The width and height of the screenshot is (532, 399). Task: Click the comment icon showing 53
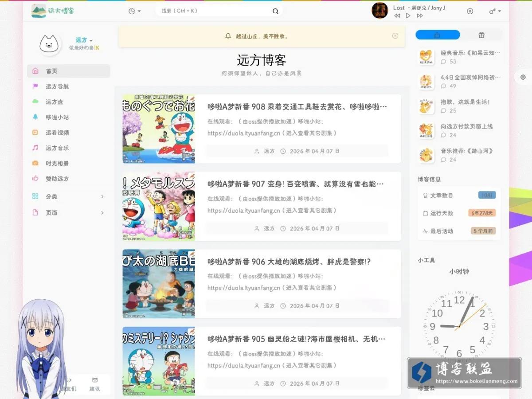(x=444, y=62)
